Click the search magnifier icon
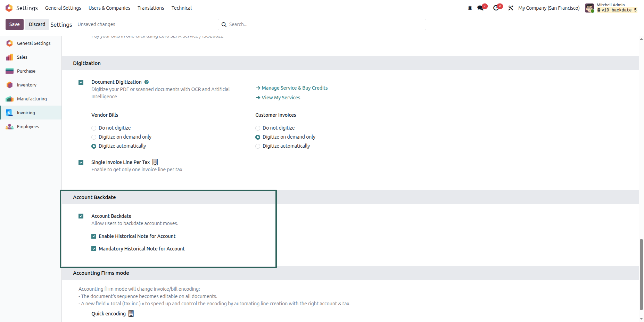644x322 pixels. point(224,25)
